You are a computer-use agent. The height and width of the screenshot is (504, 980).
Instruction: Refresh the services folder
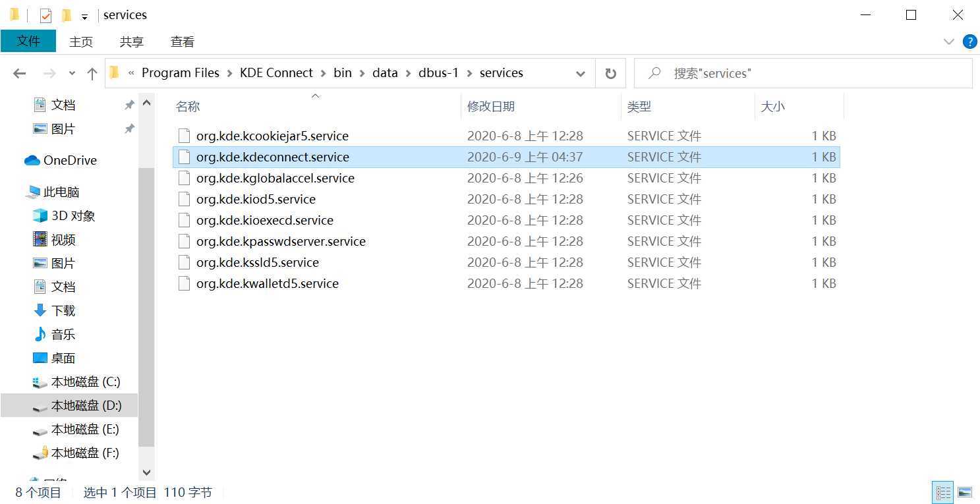pos(610,74)
